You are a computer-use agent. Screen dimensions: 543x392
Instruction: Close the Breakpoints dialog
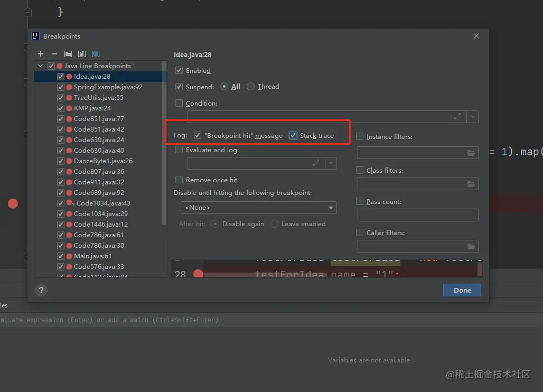tap(476, 36)
